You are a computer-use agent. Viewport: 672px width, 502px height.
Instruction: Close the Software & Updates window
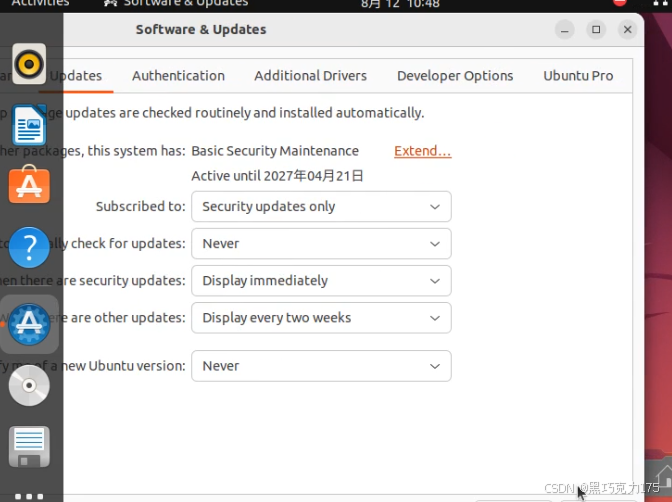[627, 30]
